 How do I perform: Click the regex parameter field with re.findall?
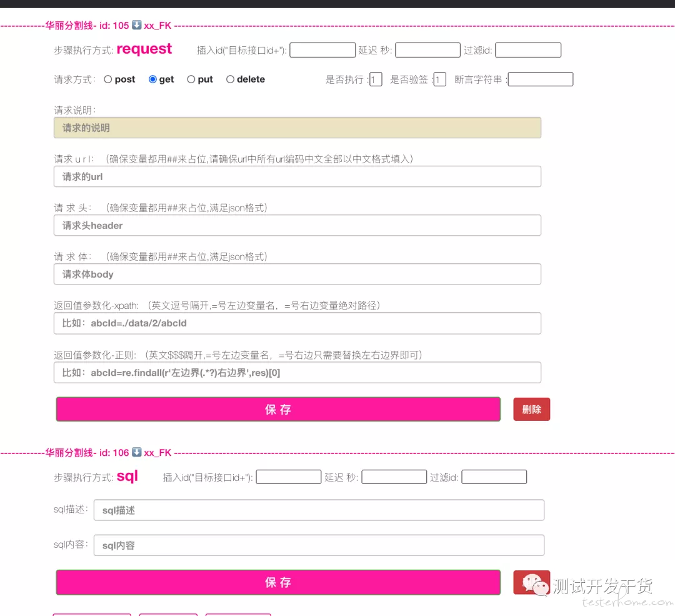tap(297, 373)
